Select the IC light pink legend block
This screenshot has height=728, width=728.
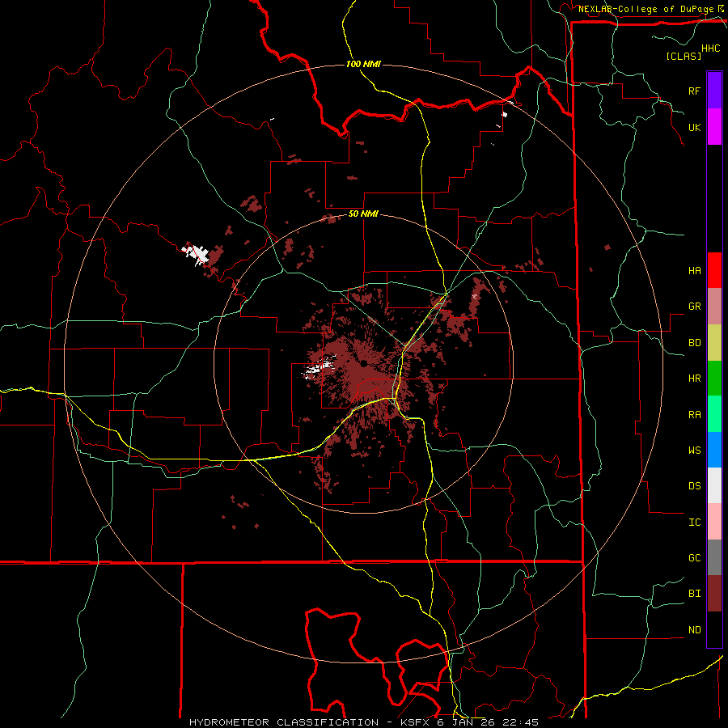714,522
